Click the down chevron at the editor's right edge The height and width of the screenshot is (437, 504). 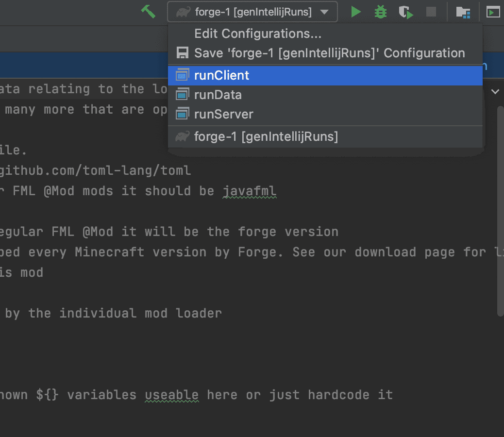pos(495,92)
